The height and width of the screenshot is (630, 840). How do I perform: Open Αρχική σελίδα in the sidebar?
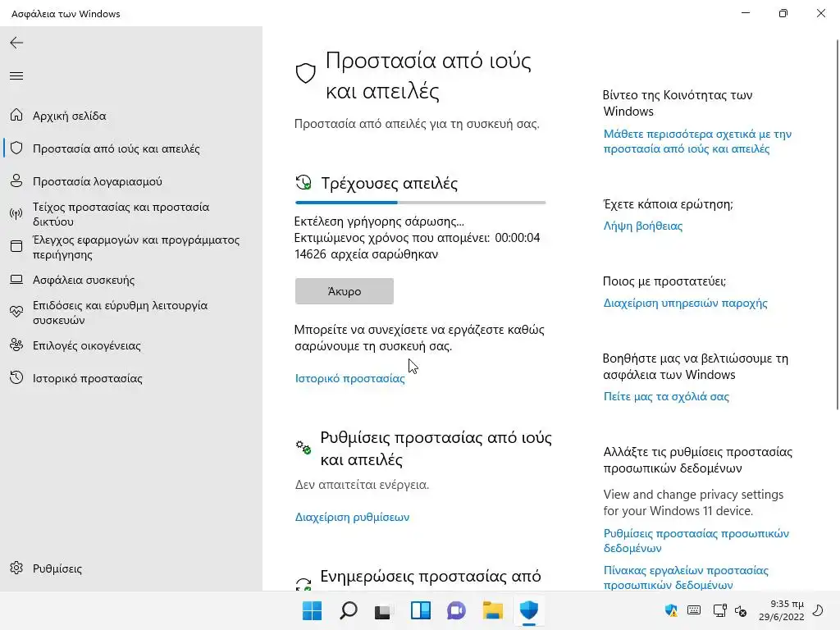point(131,116)
